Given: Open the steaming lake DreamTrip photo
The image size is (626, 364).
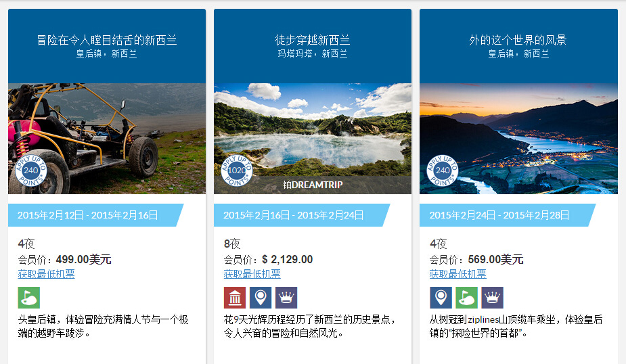Looking at the screenshot, I should coord(313,139).
